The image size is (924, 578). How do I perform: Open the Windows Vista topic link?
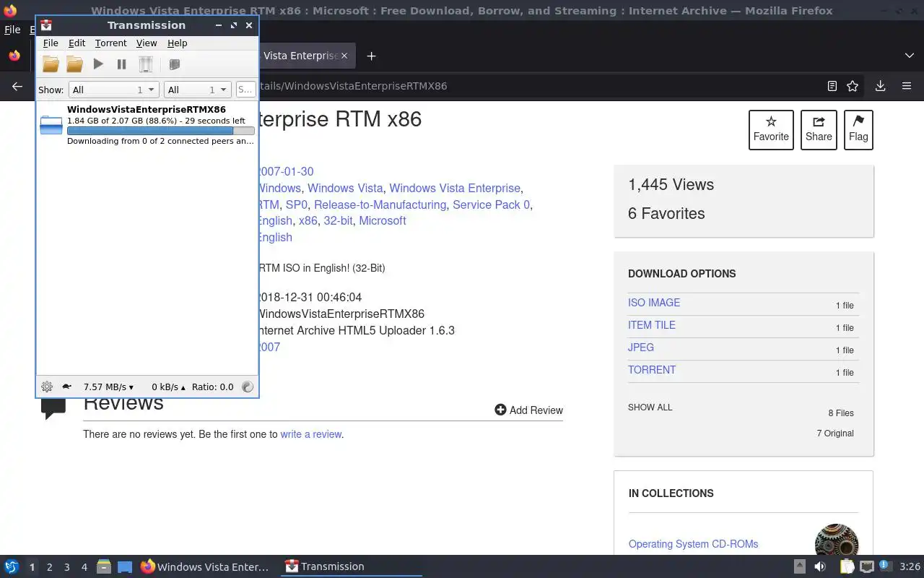click(x=345, y=188)
